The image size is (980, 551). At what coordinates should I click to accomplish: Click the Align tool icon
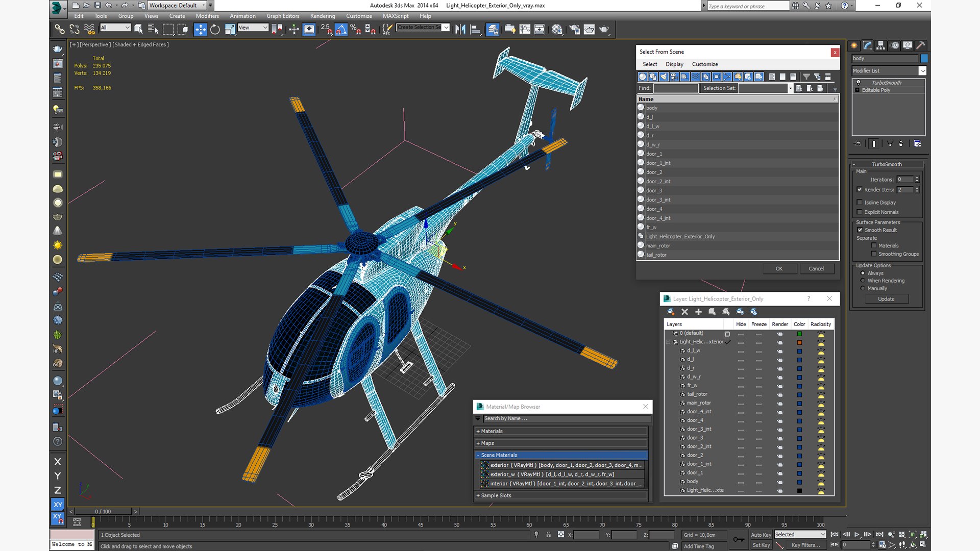click(475, 29)
